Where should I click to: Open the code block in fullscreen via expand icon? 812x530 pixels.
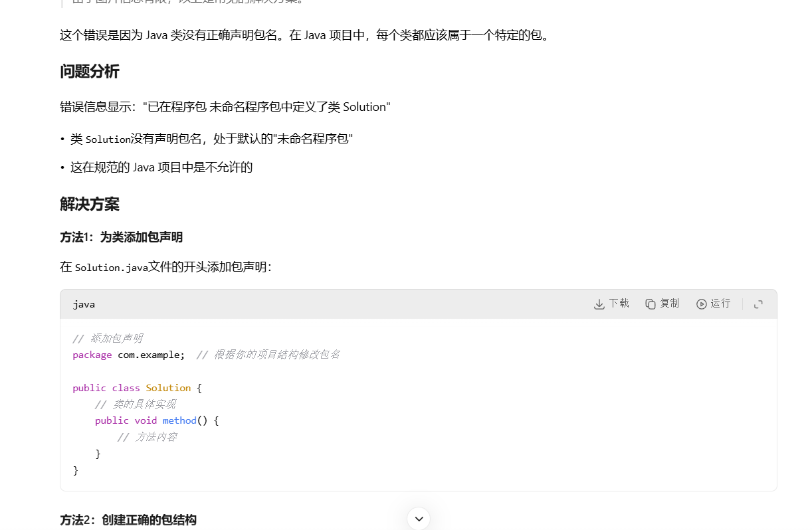[x=758, y=304]
